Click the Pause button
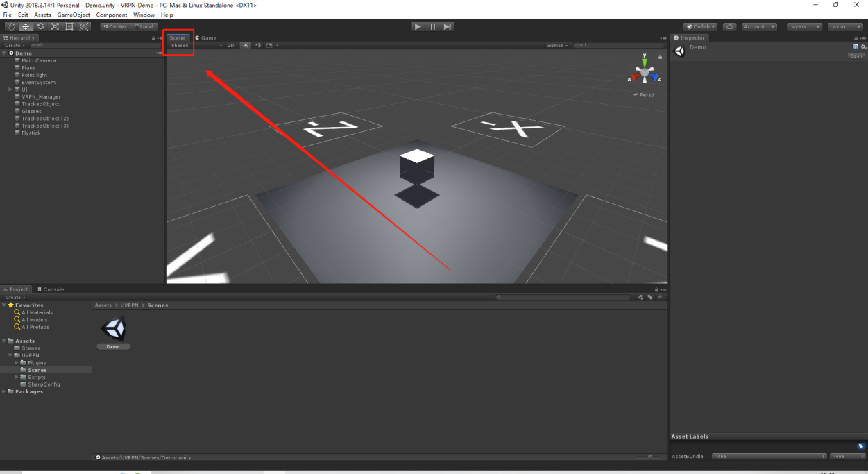 click(433, 26)
